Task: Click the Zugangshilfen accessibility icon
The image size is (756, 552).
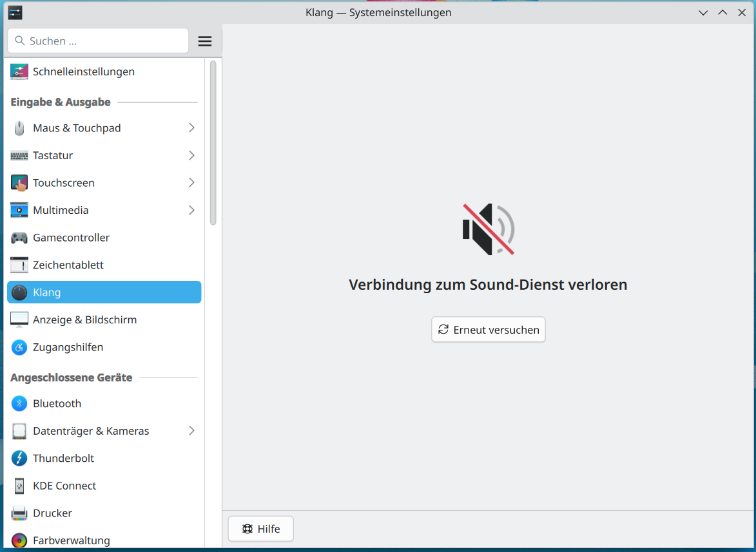Action: pyautogui.click(x=19, y=347)
